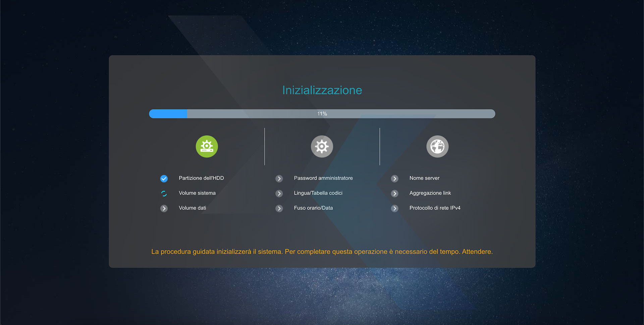This screenshot has height=325, width=644.
Task: Click the Inizializzazione title heading
Action: (x=322, y=90)
